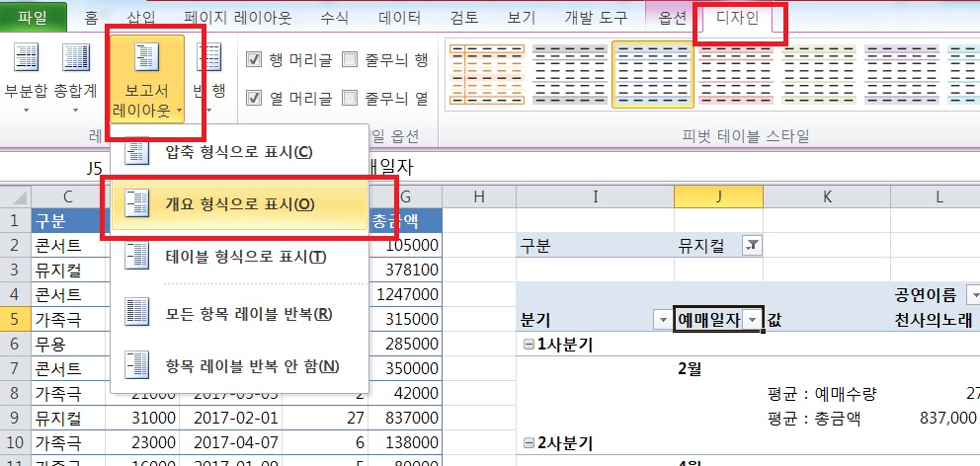Toggle the 열 머리글 checkbox
This screenshot has height=466, width=980.
point(254,97)
